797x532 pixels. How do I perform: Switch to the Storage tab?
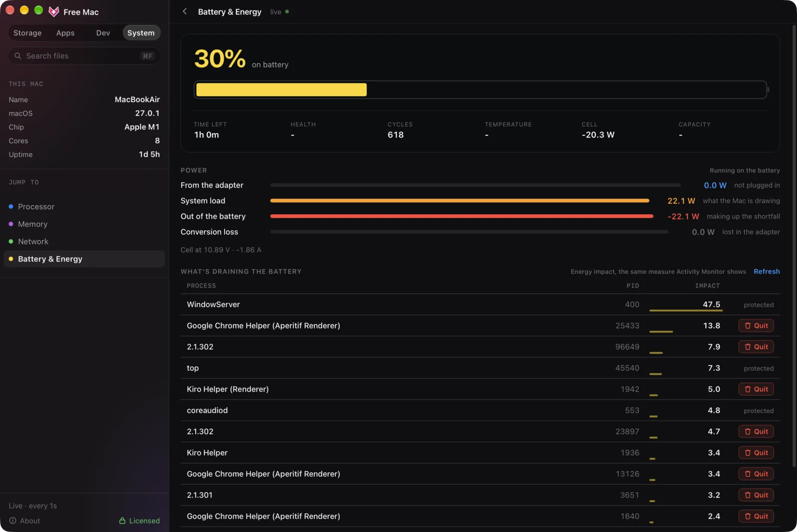27,33
